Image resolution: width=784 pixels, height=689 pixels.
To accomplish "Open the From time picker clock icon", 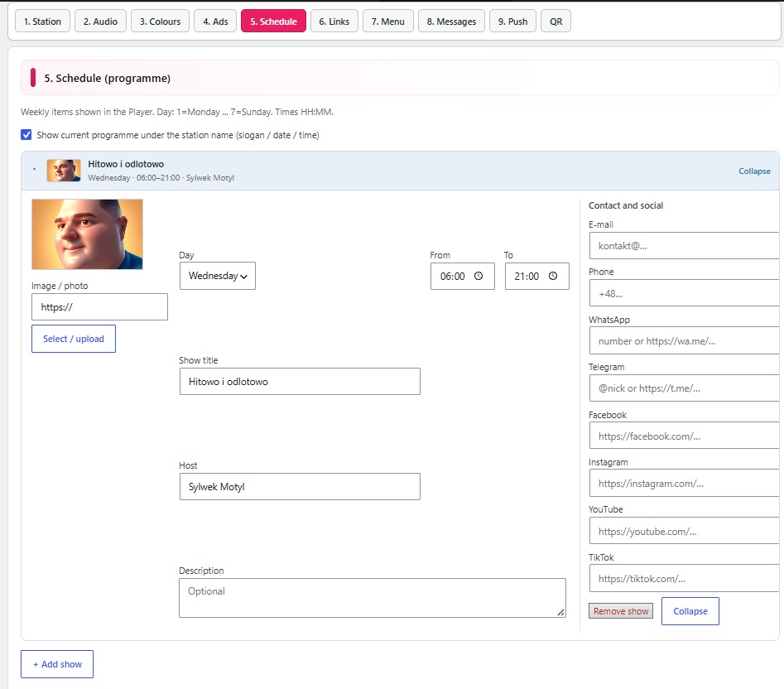I will [x=479, y=276].
